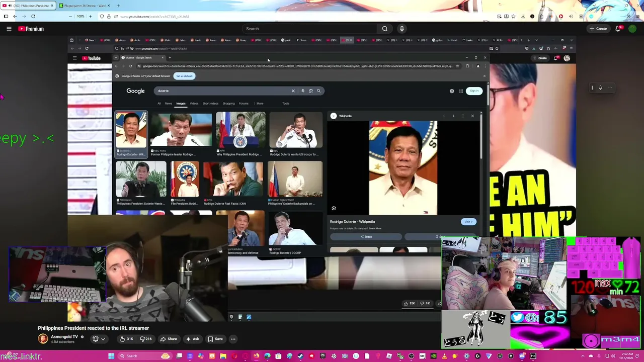Viewport: 644px width, 362px height.
Task: Open the YouTube account avatar menu
Action: pyautogui.click(x=632, y=29)
